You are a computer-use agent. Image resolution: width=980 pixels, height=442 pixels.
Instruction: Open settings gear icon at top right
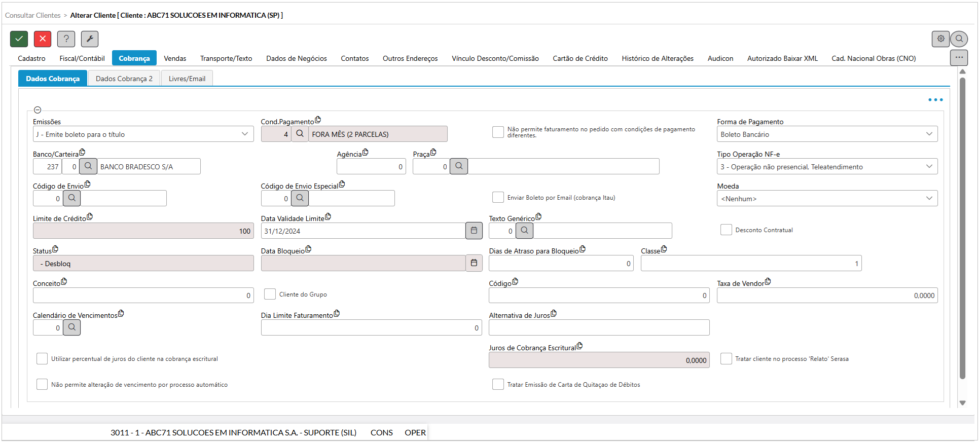(x=940, y=39)
